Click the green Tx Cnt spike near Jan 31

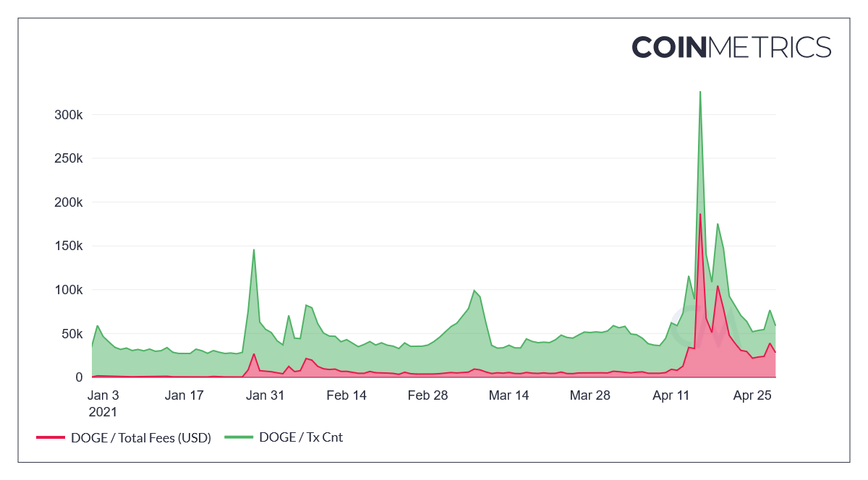click(x=254, y=251)
